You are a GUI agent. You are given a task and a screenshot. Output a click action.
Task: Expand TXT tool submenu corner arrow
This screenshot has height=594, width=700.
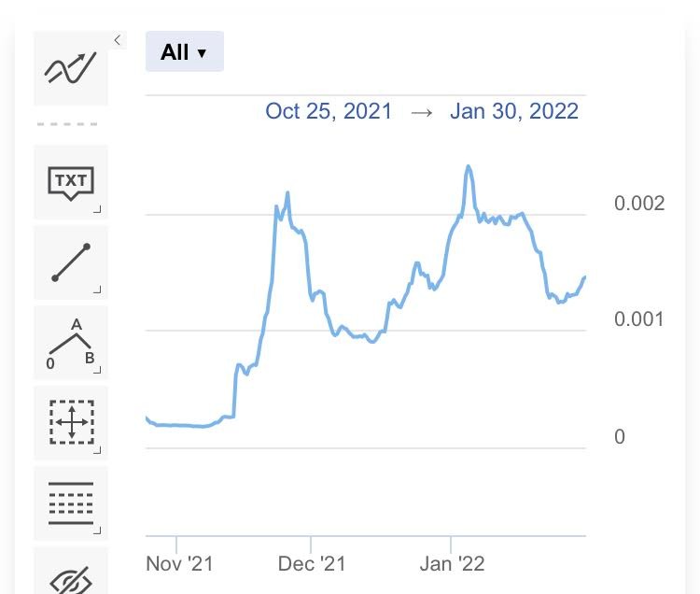pyautogui.click(x=97, y=209)
